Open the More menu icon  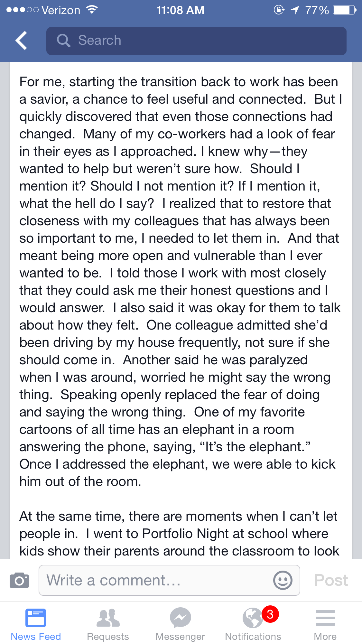[325, 617]
